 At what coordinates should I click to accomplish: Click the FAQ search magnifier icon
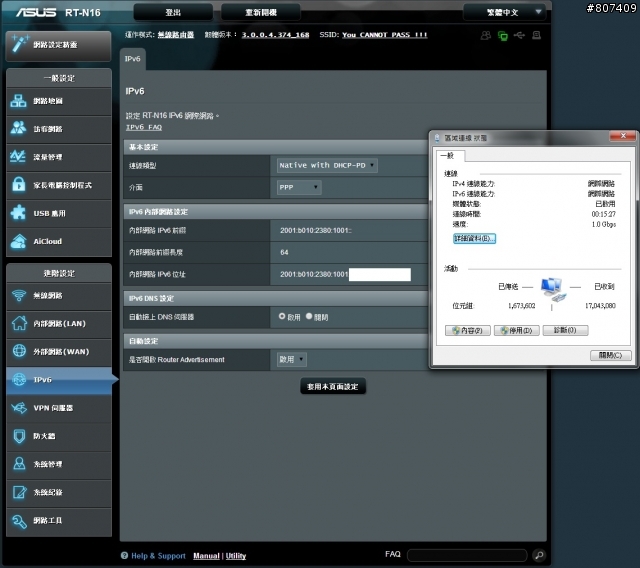(539, 555)
